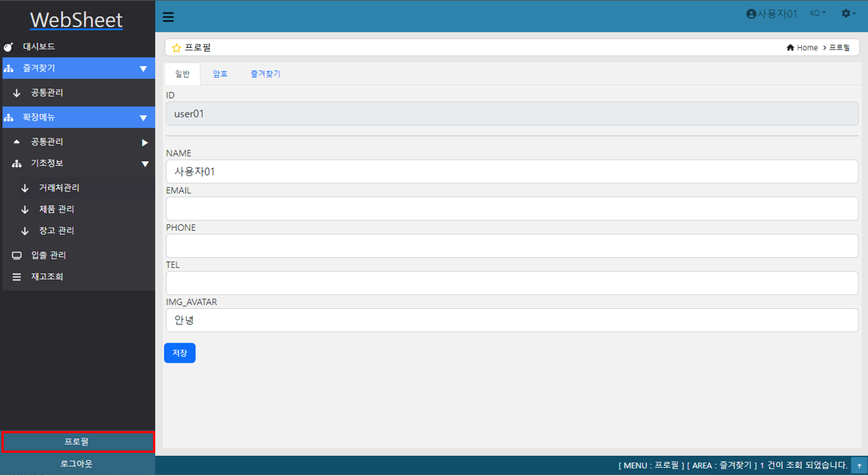
Task: Click the EMAIL input field
Action: pyautogui.click(x=512, y=209)
